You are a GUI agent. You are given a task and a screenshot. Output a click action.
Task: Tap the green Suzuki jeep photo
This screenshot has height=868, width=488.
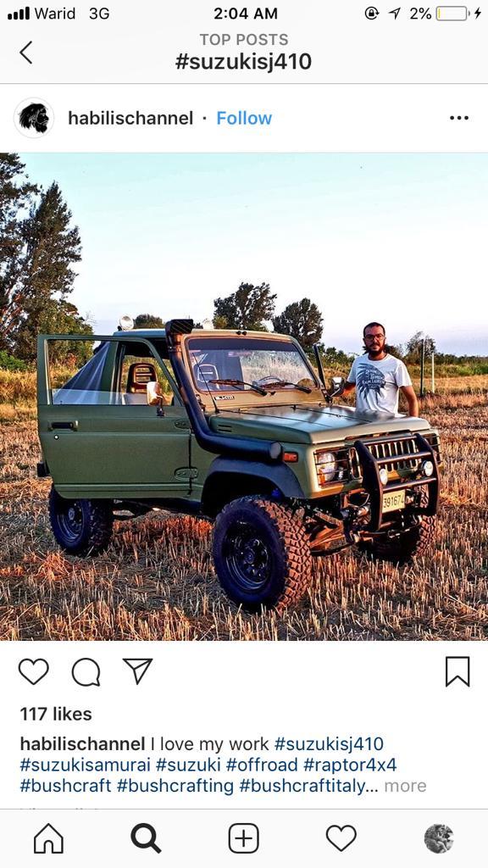pyautogui.click(x=244, y=397)
